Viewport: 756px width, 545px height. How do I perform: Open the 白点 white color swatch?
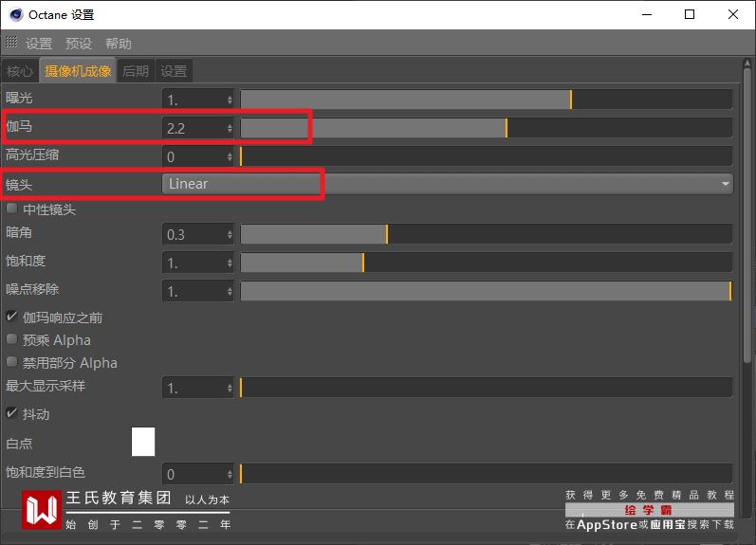pyautogui.click(x=143, y=442)
